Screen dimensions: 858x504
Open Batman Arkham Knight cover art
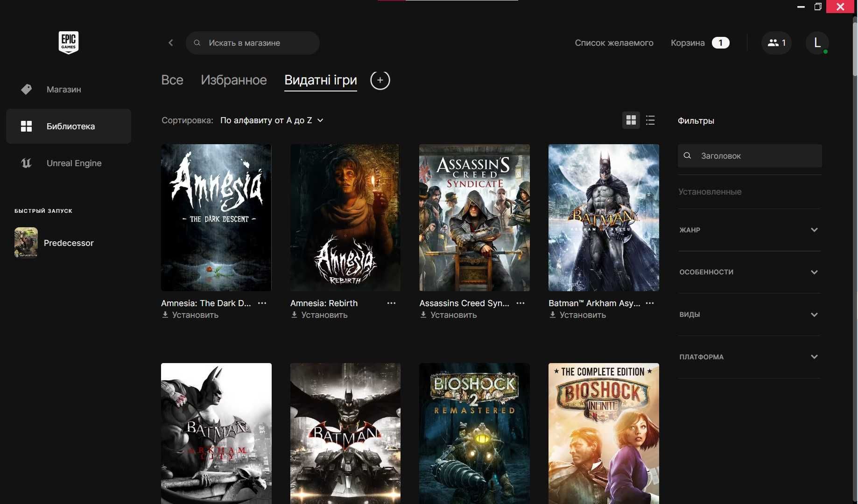point(345,434)
